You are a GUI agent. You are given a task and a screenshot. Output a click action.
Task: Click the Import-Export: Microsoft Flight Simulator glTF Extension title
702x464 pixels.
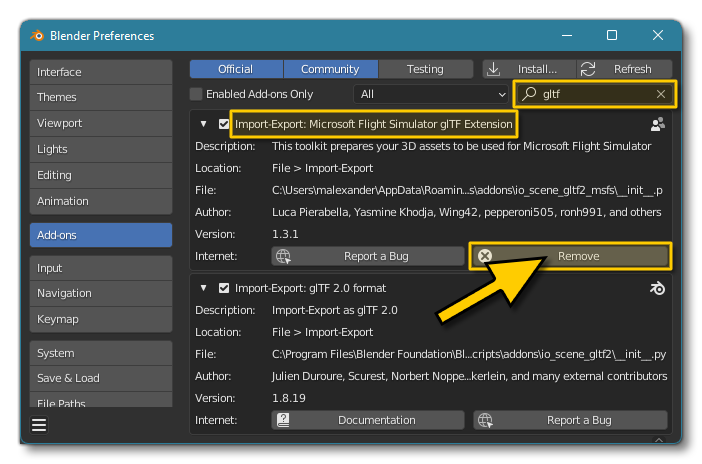pos(373,124)
